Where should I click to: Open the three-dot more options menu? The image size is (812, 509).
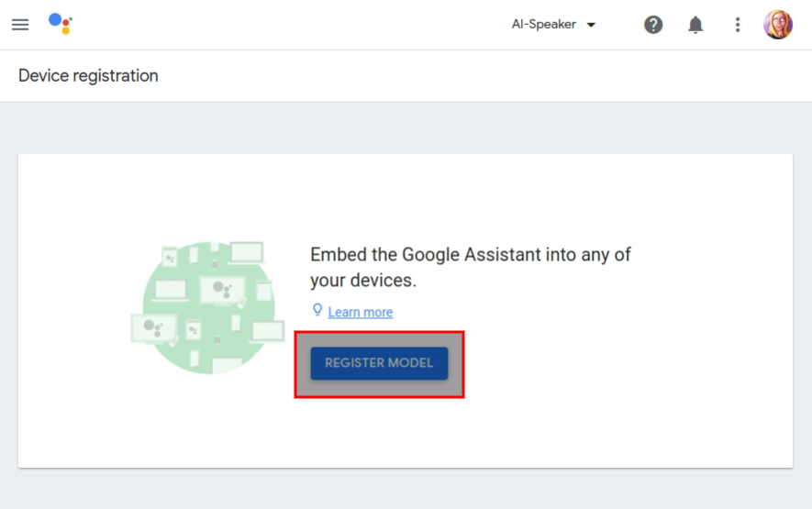pos(738,25)
